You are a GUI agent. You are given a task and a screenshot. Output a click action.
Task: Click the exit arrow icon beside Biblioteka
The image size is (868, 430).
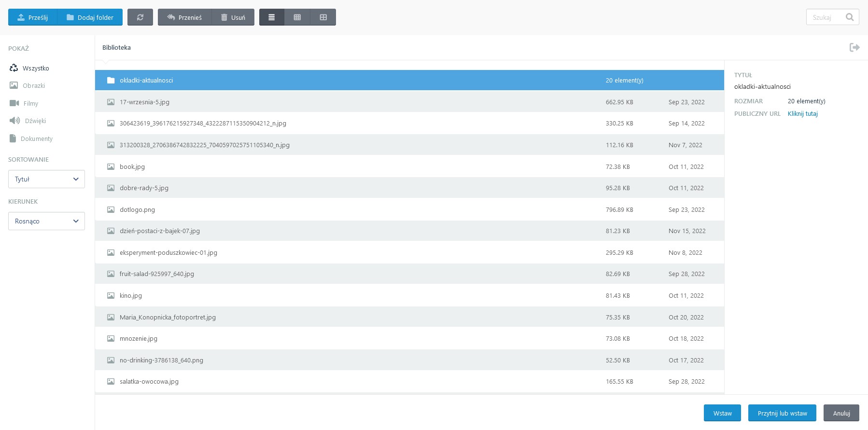point(854,47)
